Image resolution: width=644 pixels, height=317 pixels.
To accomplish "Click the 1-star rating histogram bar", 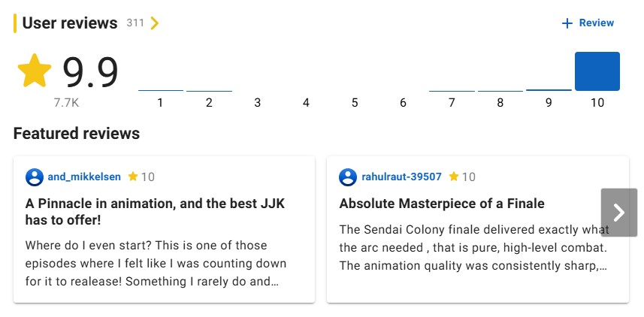I will 161,90.
